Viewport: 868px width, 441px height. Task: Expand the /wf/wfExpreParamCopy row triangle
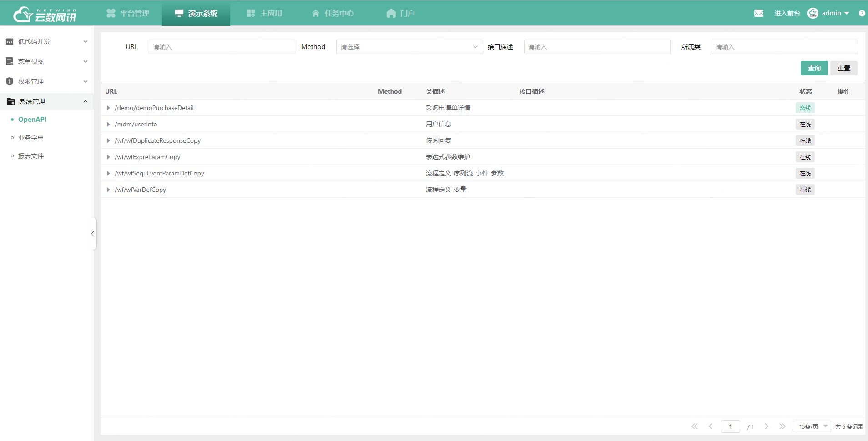point(108,157)
